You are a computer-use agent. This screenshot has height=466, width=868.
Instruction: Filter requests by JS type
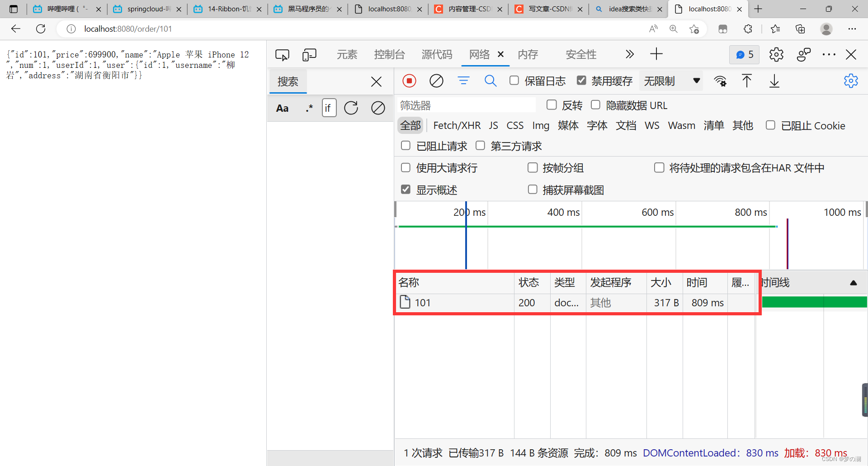(493, 125)
